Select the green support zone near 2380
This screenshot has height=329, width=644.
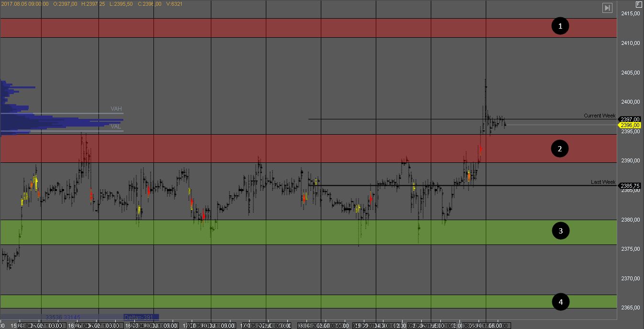click(x=287, y=232)
